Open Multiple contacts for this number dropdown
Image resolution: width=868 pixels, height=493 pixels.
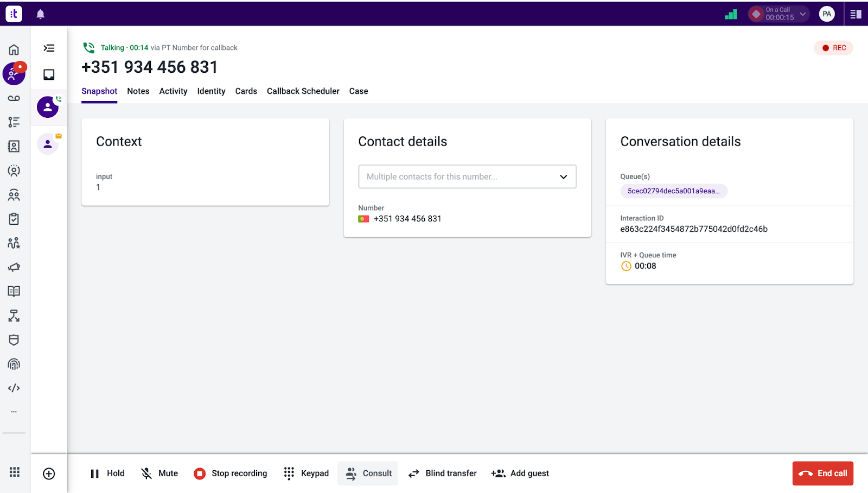pos(467,176)
